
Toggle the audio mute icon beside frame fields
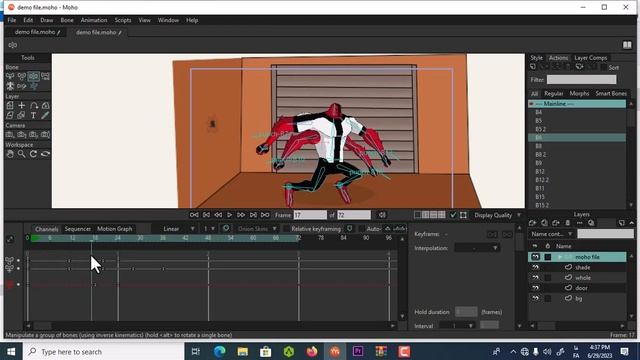pyautogui.click(x=382, y=215)
